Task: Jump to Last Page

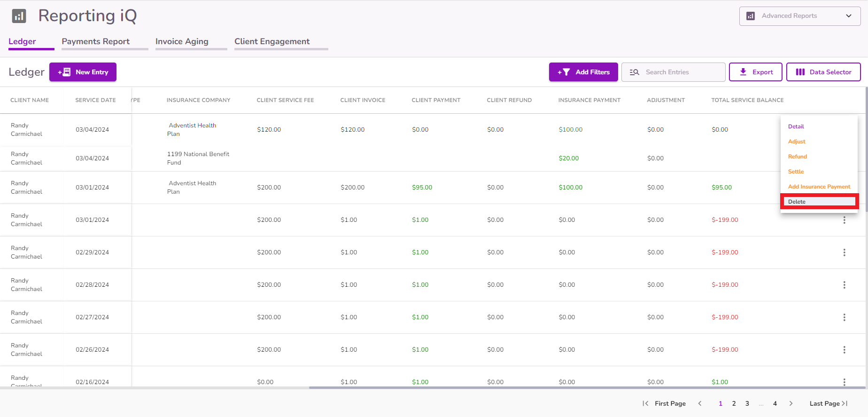Action: click(x=828, y=403)
